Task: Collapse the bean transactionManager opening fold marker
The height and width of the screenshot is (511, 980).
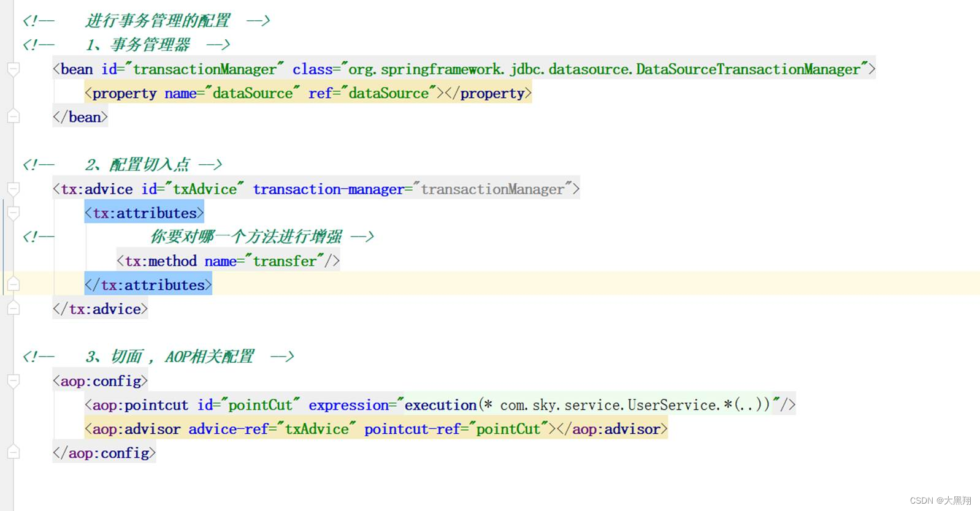Action: click(x=13, y=69)
